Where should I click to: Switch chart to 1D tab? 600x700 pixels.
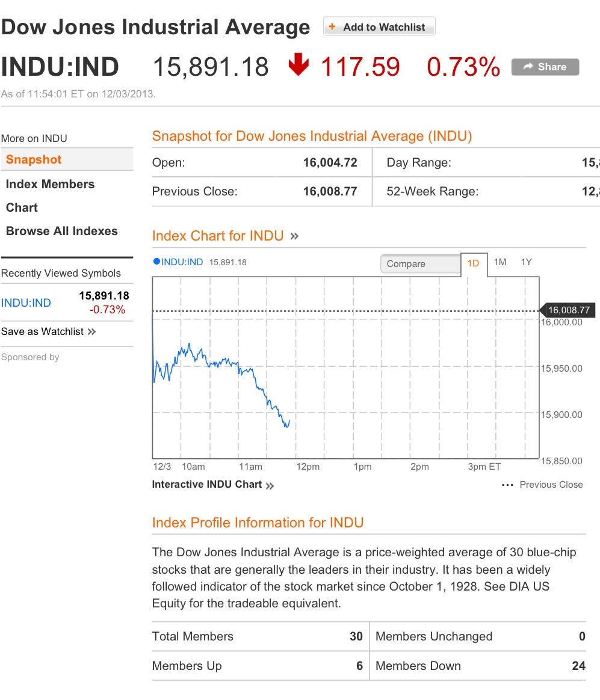coord(474,263)
